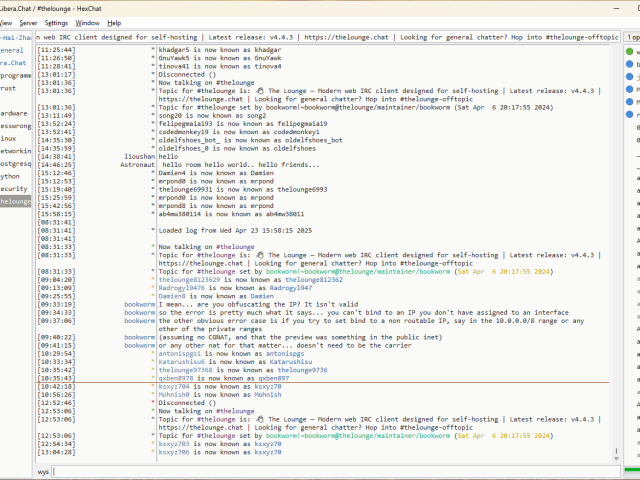The height and width of the screenshot is (480, 640).
Task: Select the highlighted thelounge channel
Action: point(15,201)
